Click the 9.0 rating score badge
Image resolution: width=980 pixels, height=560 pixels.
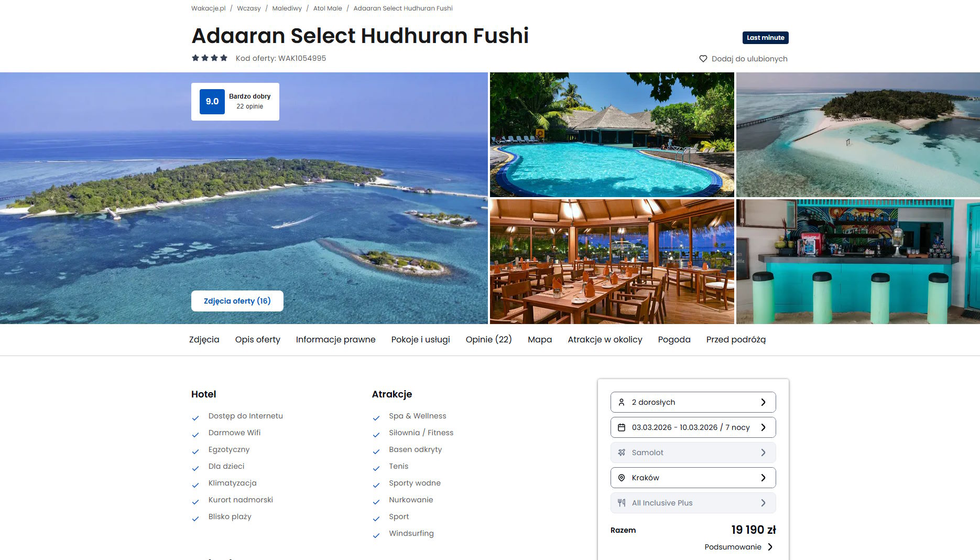[212, 102]
